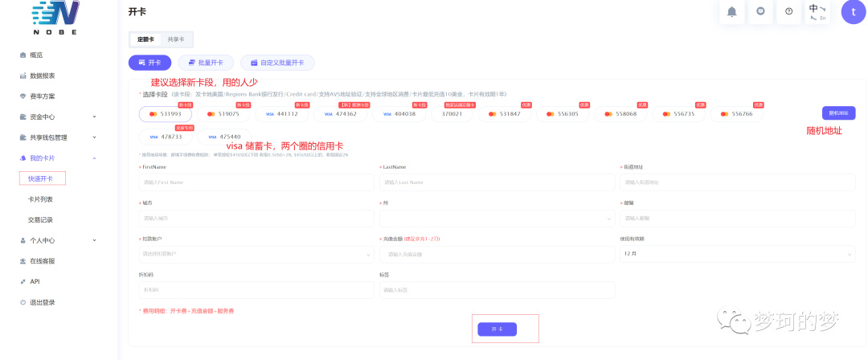Open 概览 overview in sidebar
The height and width of the screenshot is (360, 868).
pyautogui.click(x=36, y=55)
